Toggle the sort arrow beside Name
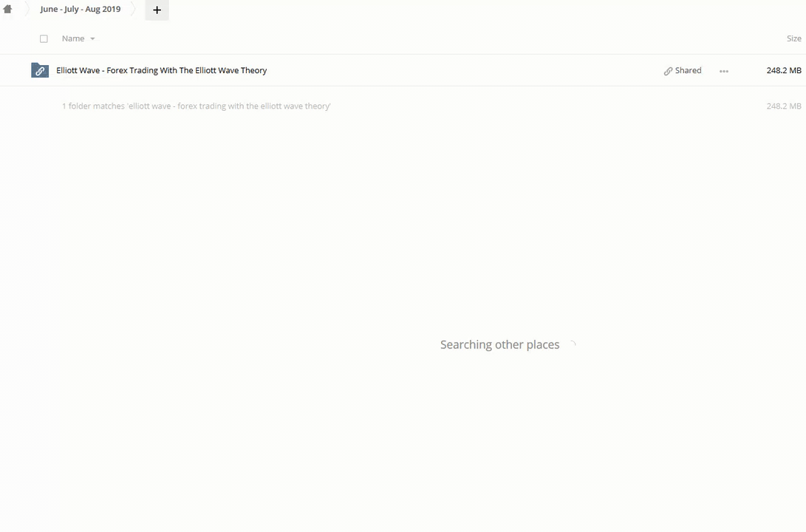Screen dimensions: 806x532 click(x=92, y=38)
